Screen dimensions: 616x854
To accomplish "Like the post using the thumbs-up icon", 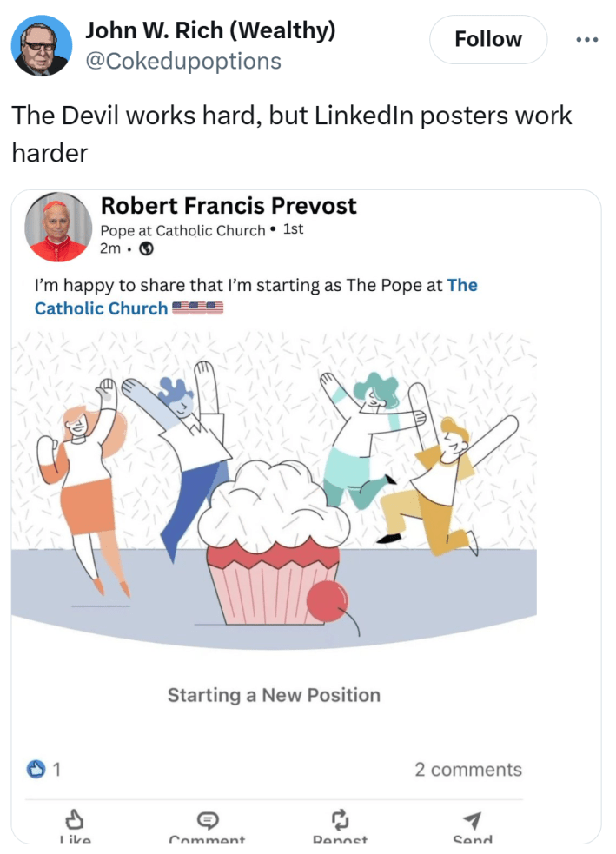I will point(76,818).
